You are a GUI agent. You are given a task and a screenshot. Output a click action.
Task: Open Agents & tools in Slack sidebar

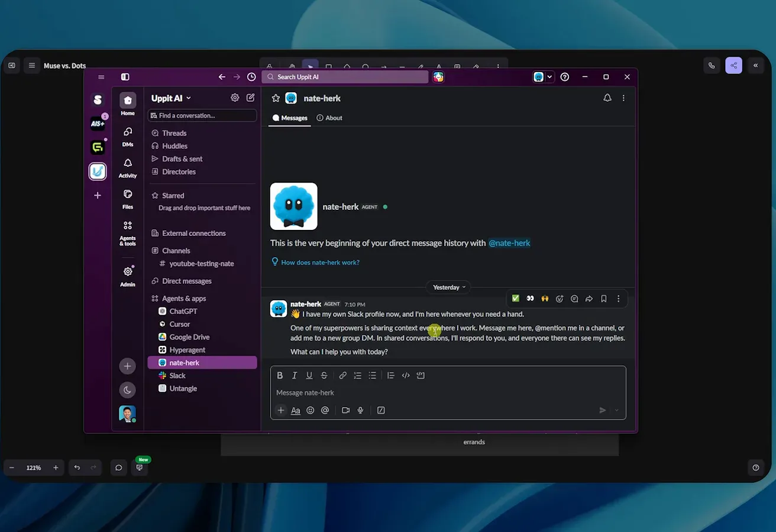[x=128, y=226]
